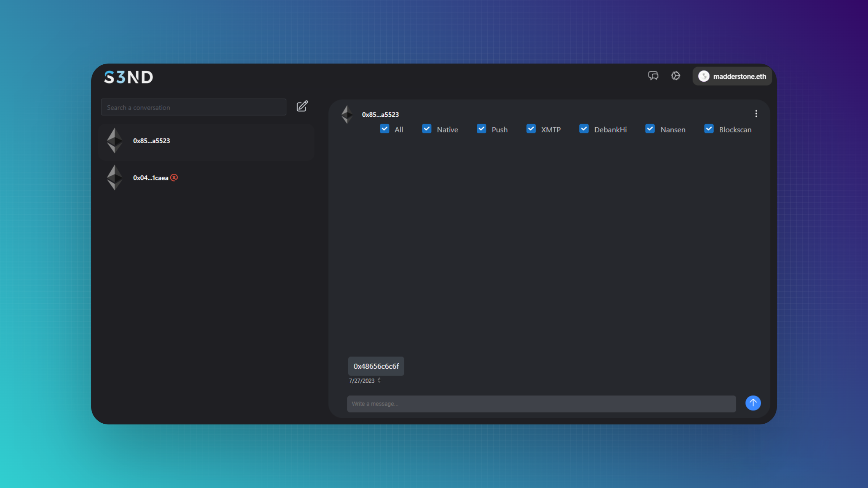Click the Write a message input

coord(541,404)
